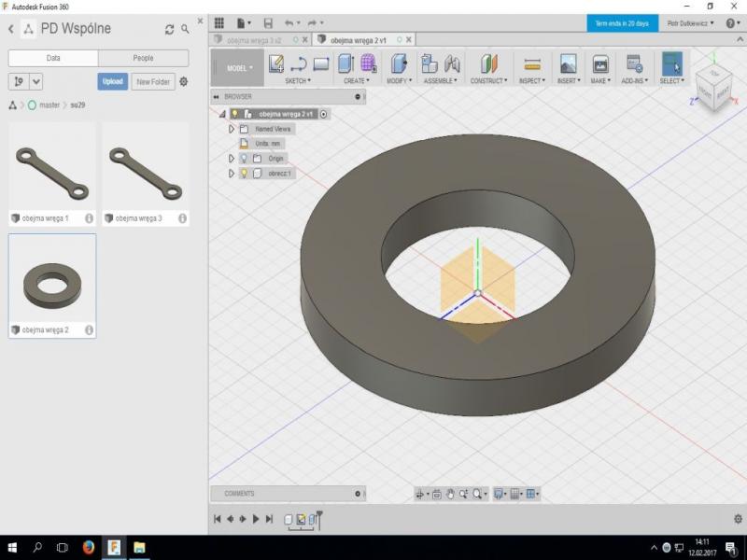Open the MODEL workspace dropdown

click(239, 68)
